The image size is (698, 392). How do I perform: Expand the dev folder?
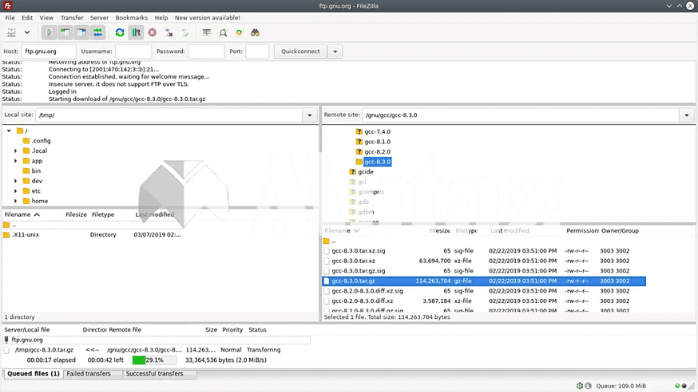(x=16, y=181)
